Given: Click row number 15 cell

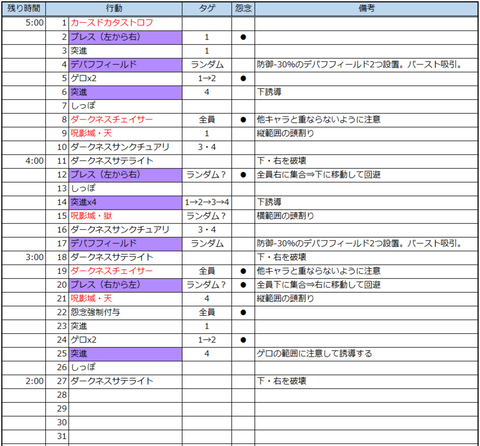Looking at the screenshot, I should point(57,216).
